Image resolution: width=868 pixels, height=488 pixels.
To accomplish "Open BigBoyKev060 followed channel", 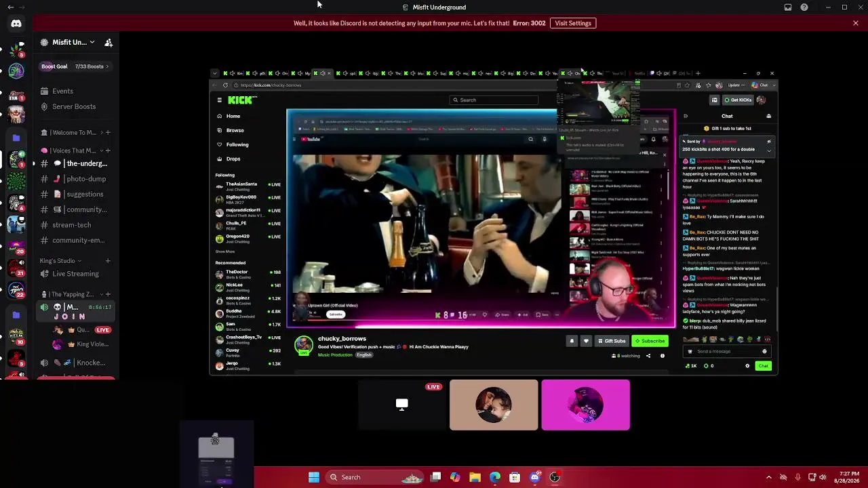I will tap(248, 199).
